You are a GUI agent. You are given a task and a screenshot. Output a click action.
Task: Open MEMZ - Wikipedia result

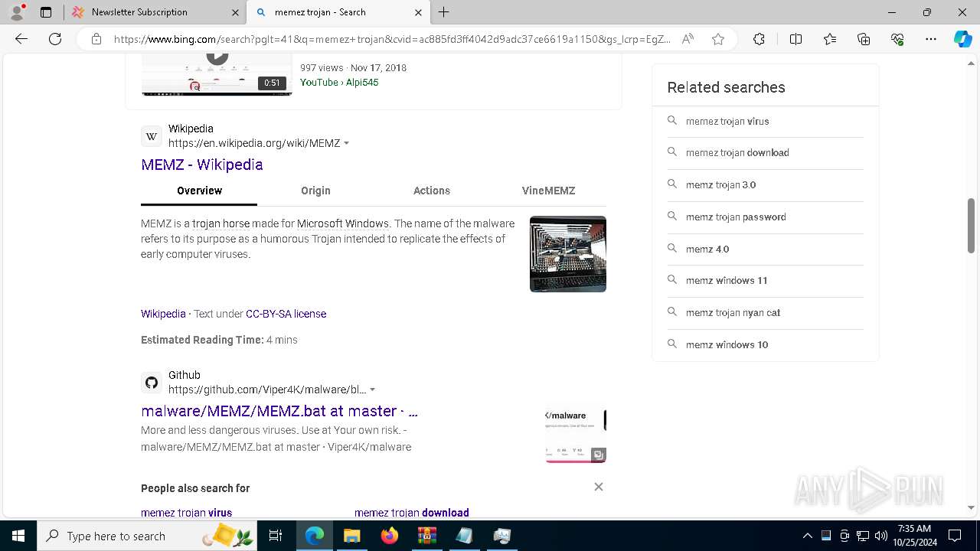[202, 165]
